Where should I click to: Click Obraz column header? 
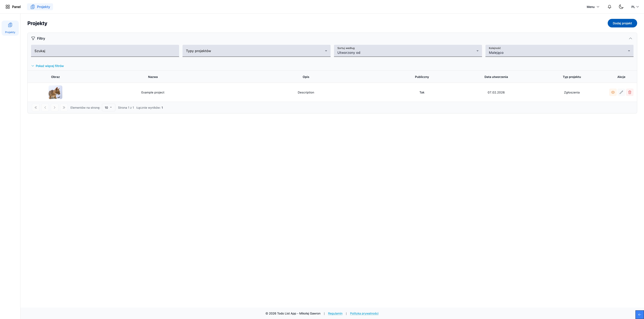click(x=55, y=77)
